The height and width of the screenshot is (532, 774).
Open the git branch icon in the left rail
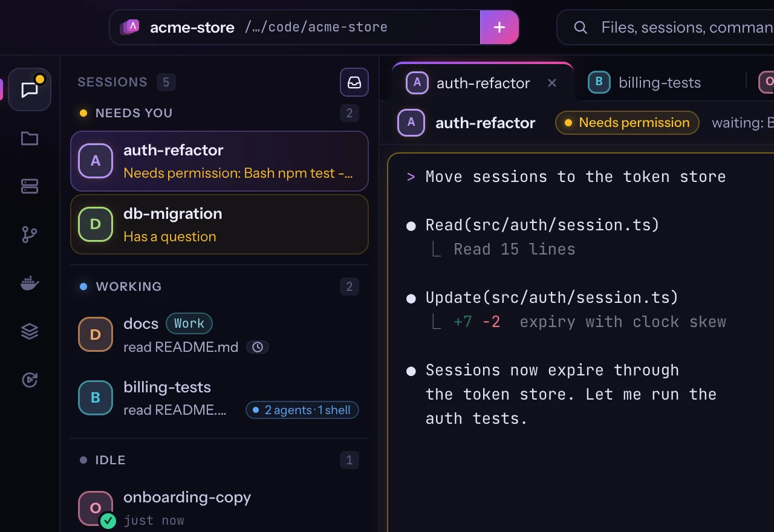click(x=30, y=235)
